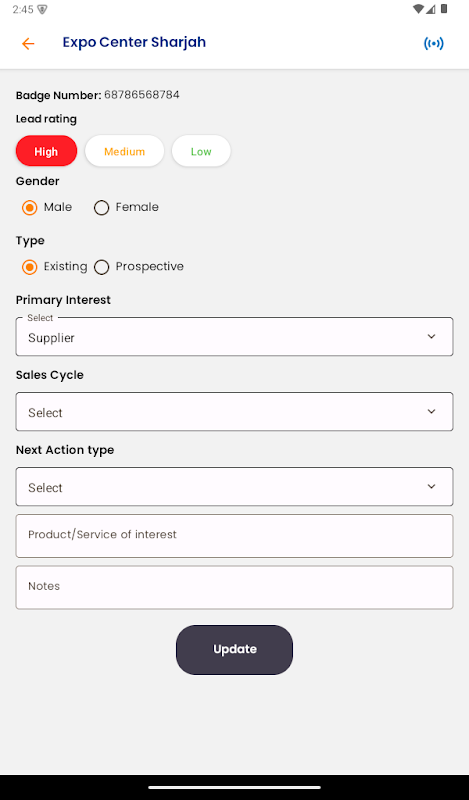This screenshot has height=800, width=469.
Task: Set lead rating to Low
Action: click(x=201, y=151)
